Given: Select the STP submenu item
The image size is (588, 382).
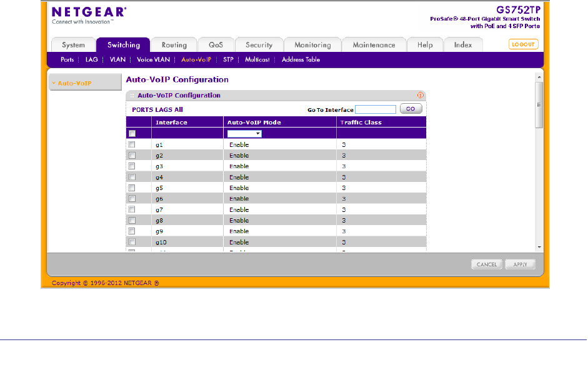Looking at the screenshot, I should [x=228, y=59].
